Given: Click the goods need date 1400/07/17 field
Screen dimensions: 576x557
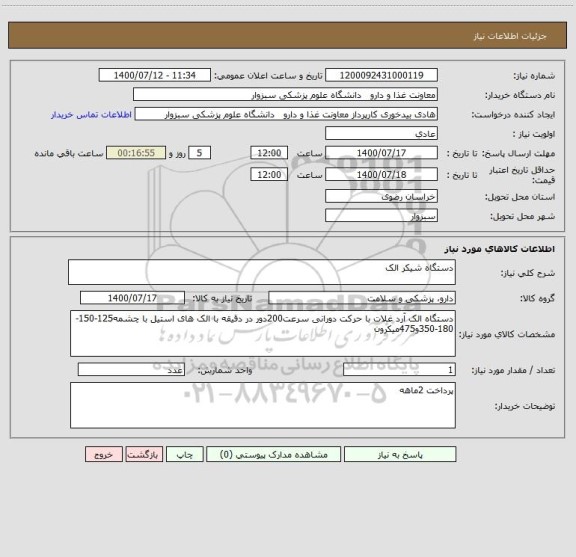Looking at the screenshot, I should [x=132, y=298].
